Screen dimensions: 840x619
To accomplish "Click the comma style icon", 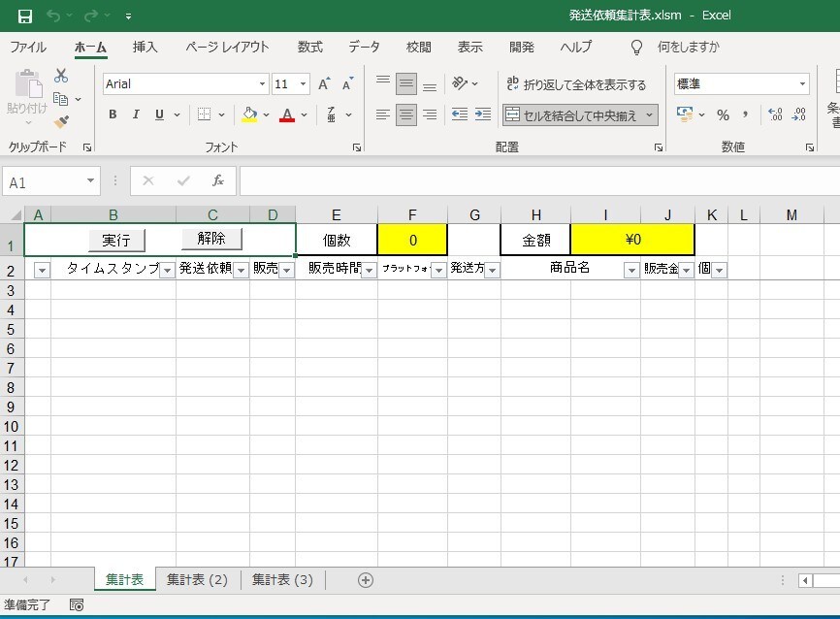I will pos(745,114).
